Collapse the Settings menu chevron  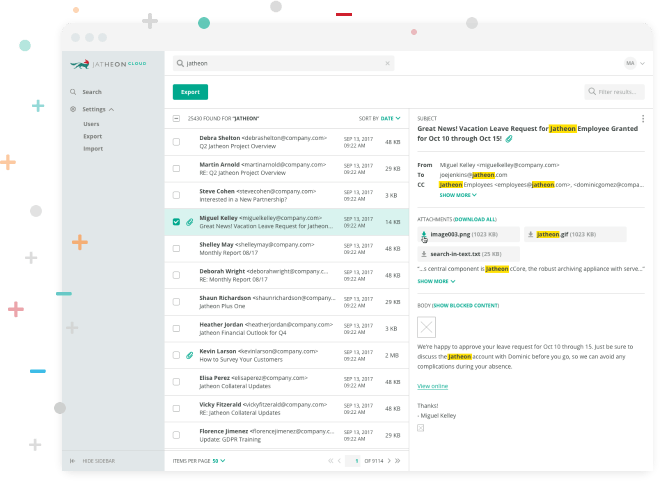coord(112,109)
